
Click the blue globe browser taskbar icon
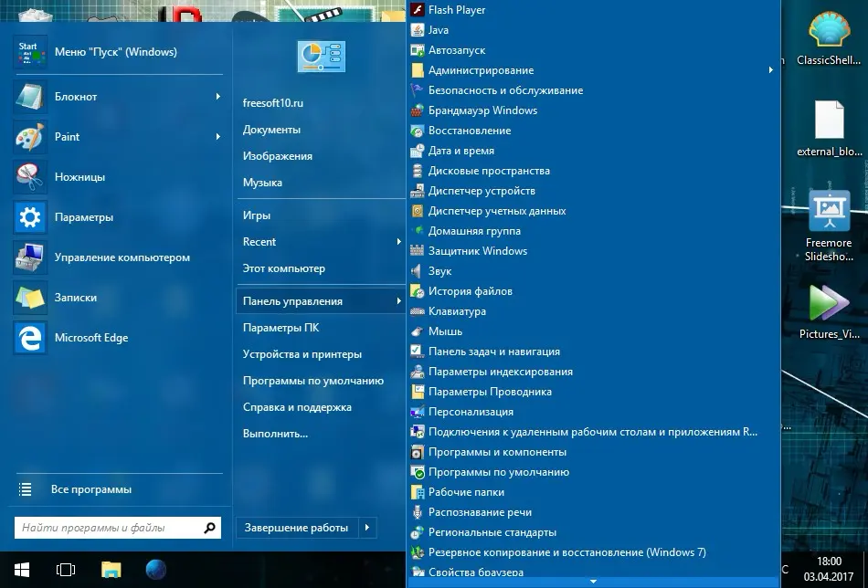coord(156,570)
